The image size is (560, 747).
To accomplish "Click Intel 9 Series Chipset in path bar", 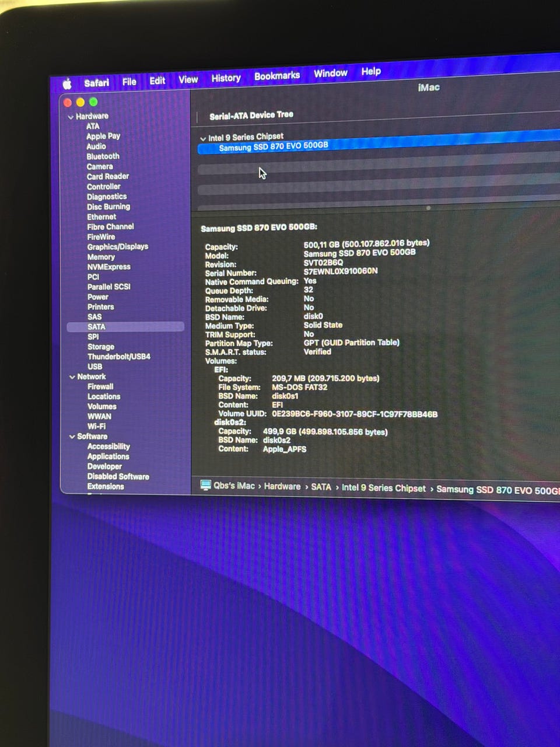I will [x=384, y=488].
